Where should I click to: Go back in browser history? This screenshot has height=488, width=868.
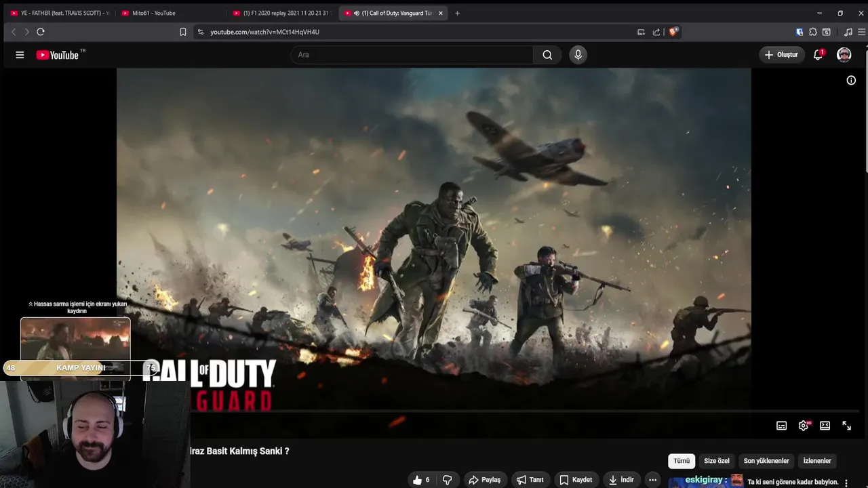click(x=13, y=32)
